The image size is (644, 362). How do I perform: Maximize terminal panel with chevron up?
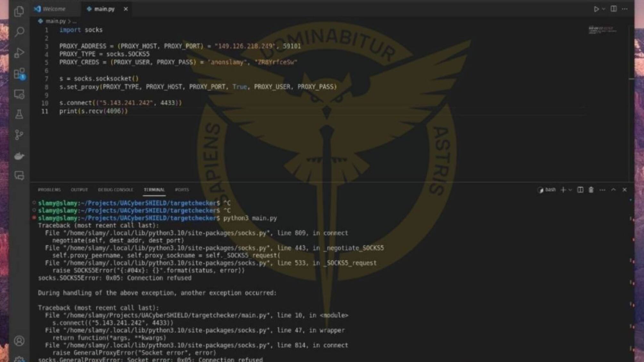(x=613, y=190)
